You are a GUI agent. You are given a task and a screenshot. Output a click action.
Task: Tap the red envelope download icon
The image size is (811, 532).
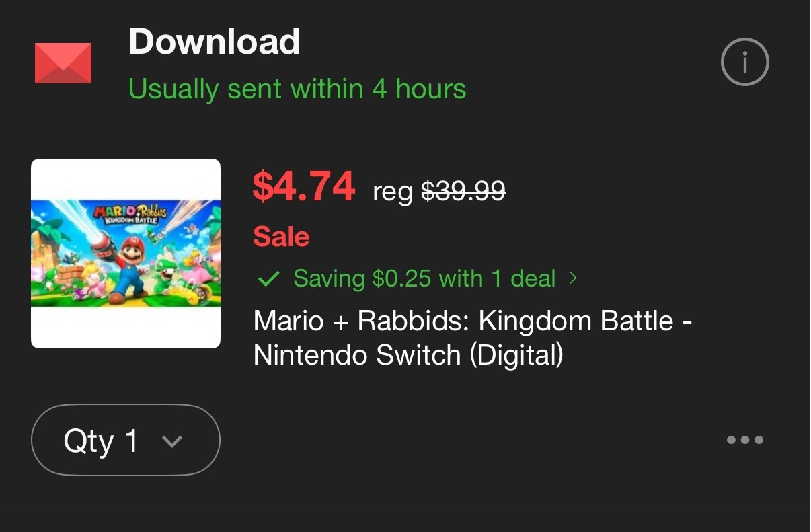click(x=63, y=63)
